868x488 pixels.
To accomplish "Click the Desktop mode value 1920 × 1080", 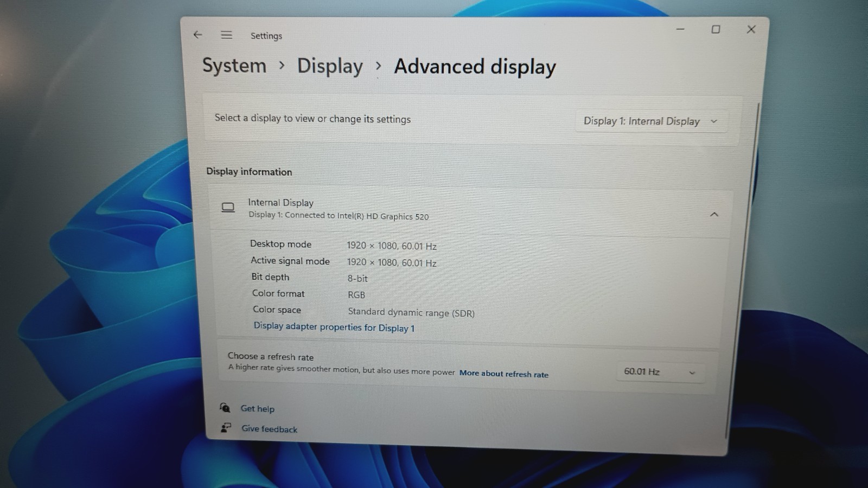I will point(392,246).
